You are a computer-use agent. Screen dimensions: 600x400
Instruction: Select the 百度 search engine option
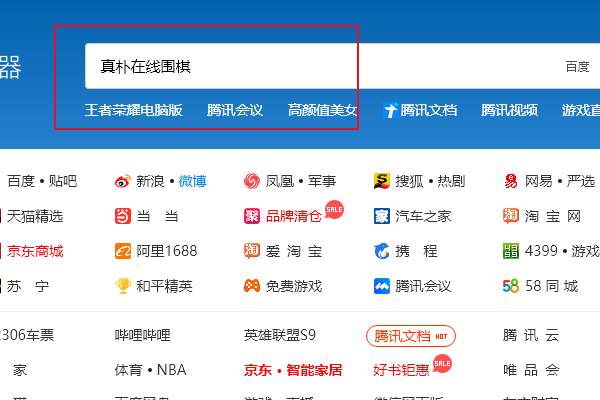(577, 67)
